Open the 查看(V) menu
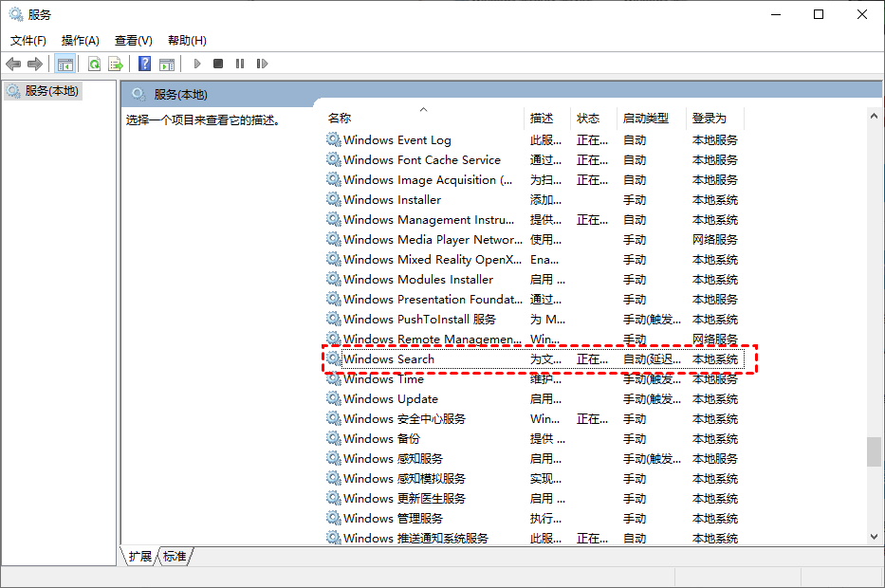Viewport: 885px width, 588px height. [x=133, y=40]
